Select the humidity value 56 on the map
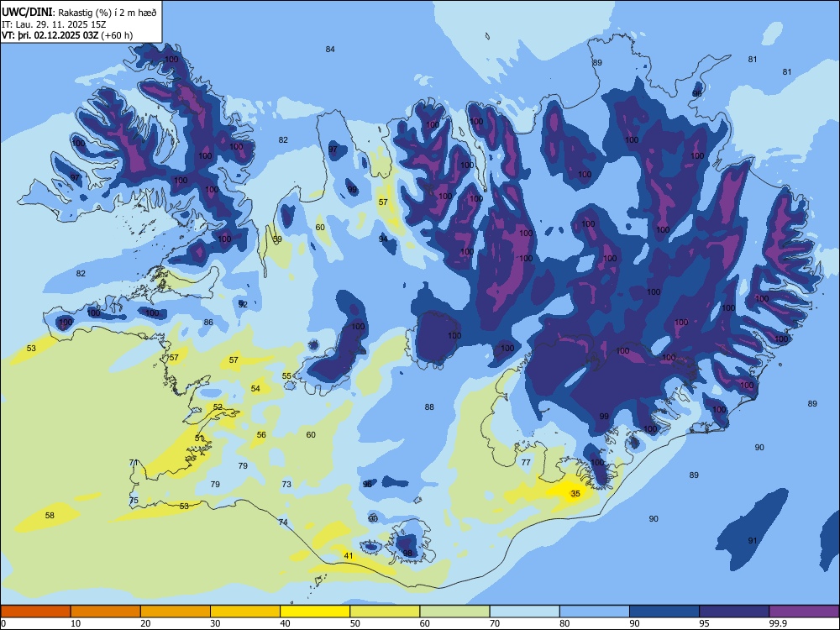The height and width of the screenshot is (630, 840). coord(261,435)
